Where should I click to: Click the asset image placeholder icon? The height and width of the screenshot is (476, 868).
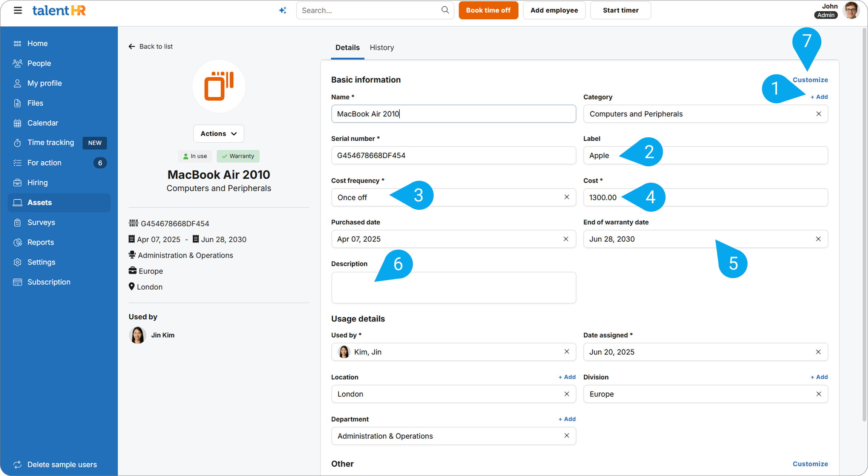(219, 86)
